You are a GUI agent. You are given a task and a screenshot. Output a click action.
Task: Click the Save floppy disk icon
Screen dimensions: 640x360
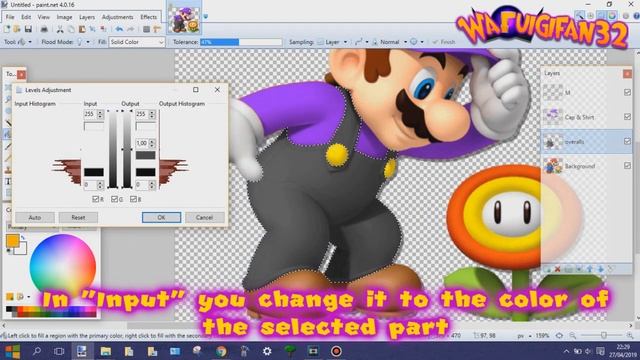pyautogui.click(x=28, y=29)
